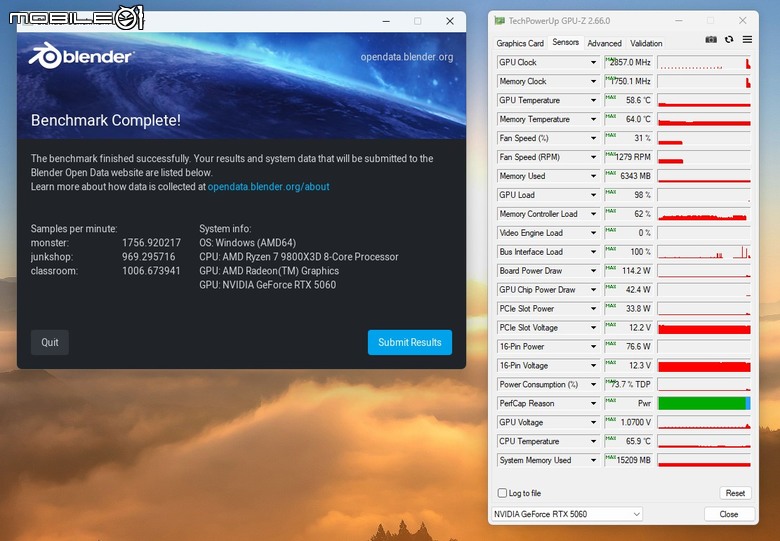Open the 16-Pin Voltage dropdown
Viewport: 780px width, 541px height.
(x=593, y=365)
